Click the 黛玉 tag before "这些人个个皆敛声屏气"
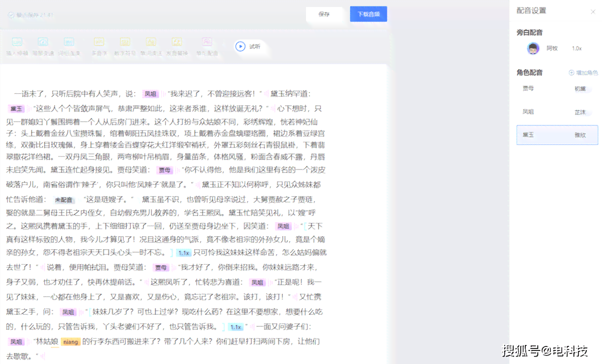 17,108
